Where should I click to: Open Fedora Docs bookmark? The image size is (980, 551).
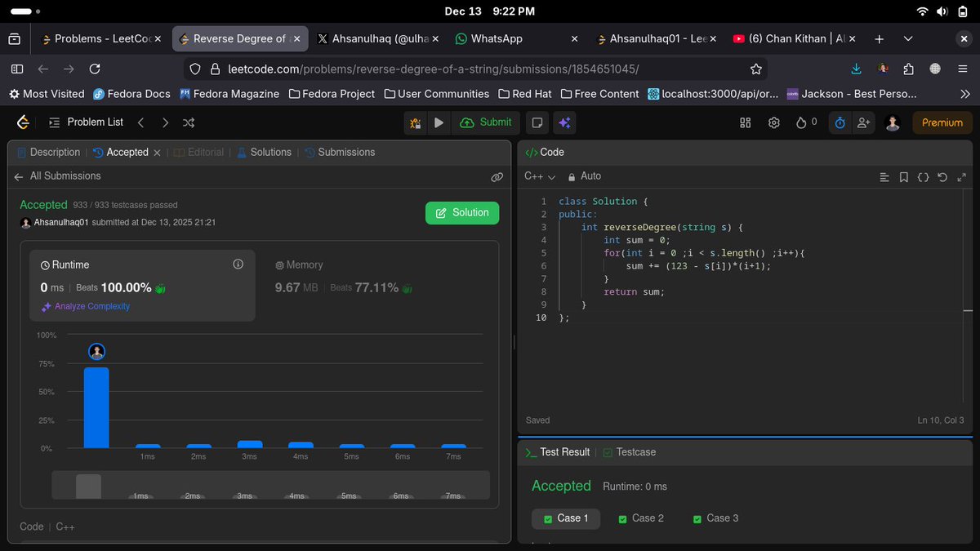(x=131, y=94)
